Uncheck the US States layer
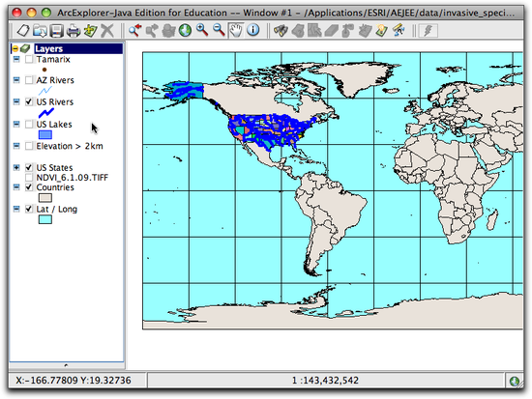Image resolution: width=532 pixels, height=399 pixels. click(x=29, y=167)
